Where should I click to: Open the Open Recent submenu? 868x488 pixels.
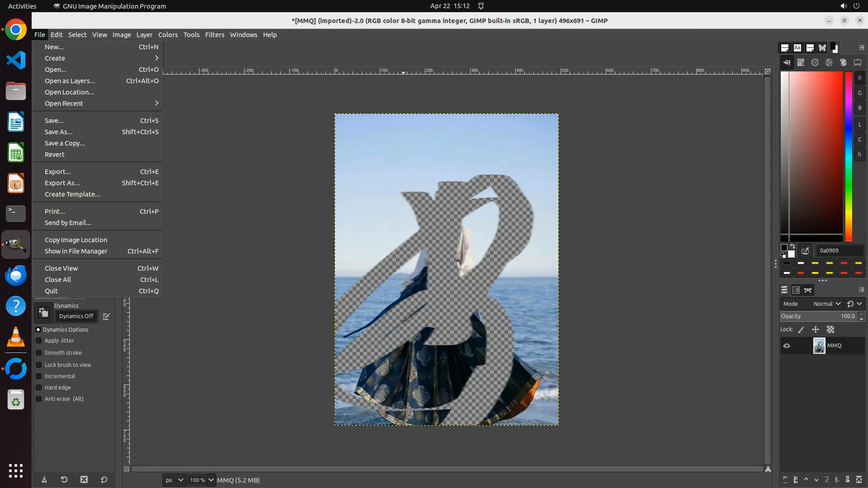click(x=64, y=103)
